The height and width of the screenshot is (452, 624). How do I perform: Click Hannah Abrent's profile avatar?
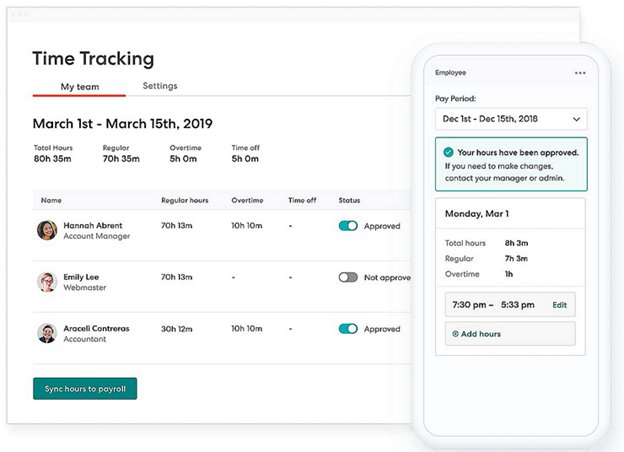point(47,231)
